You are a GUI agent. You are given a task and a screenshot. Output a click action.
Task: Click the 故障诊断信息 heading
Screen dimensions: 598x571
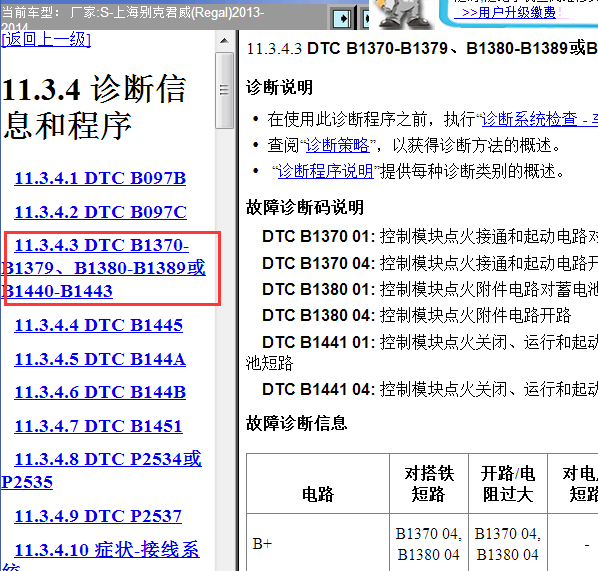[296, 423]
